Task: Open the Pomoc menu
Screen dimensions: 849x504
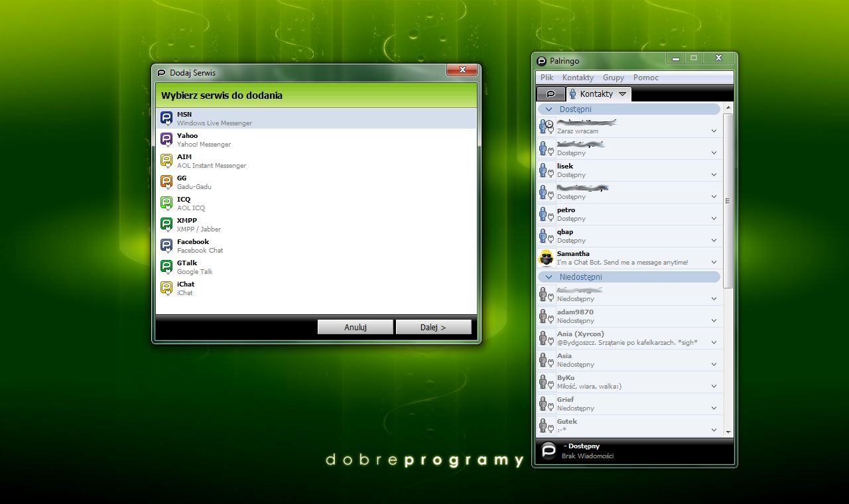Action: 646,78
